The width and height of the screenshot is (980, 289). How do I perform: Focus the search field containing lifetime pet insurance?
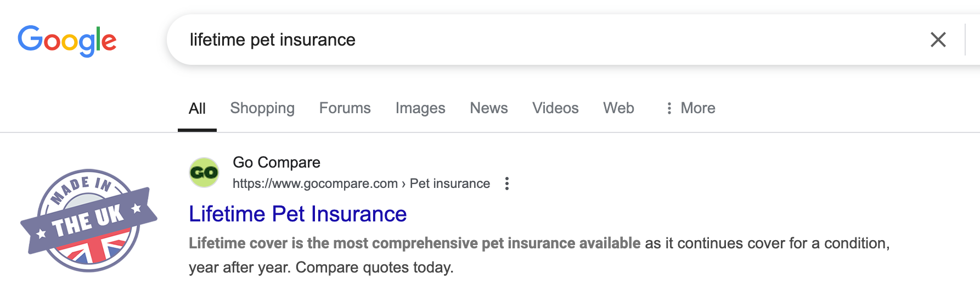click(494, 40)
